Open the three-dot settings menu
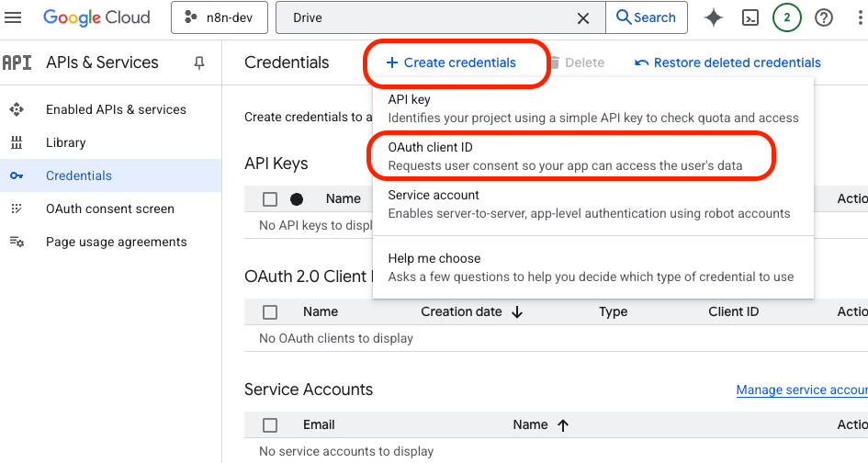 click(x=860, y=17)
